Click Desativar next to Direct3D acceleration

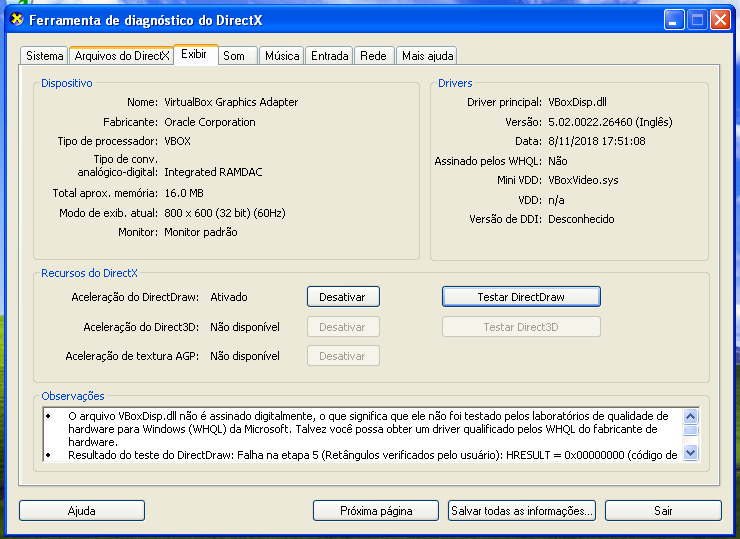tap(343, 327)
